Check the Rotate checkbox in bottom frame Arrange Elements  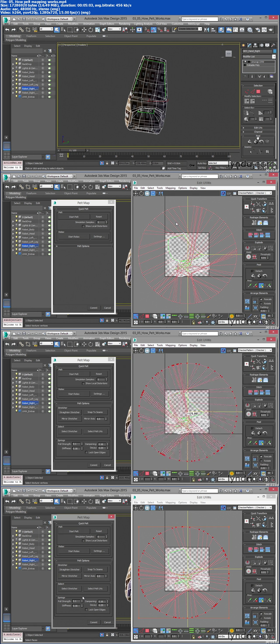click(x=261, y=618)
